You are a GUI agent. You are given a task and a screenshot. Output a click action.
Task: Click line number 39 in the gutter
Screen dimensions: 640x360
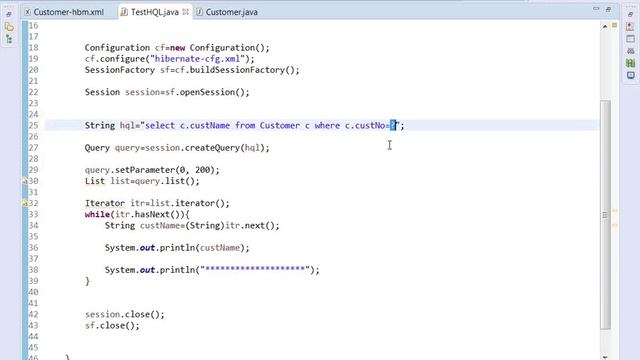33,281
